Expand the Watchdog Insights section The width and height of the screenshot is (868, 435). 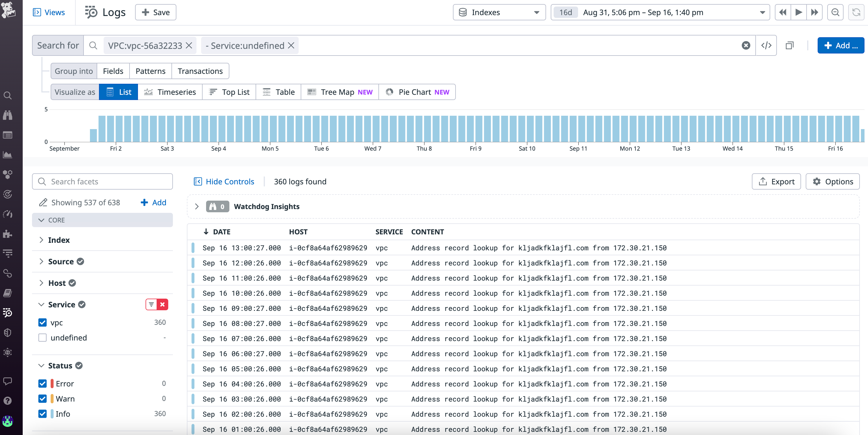[x=197, y=206]
